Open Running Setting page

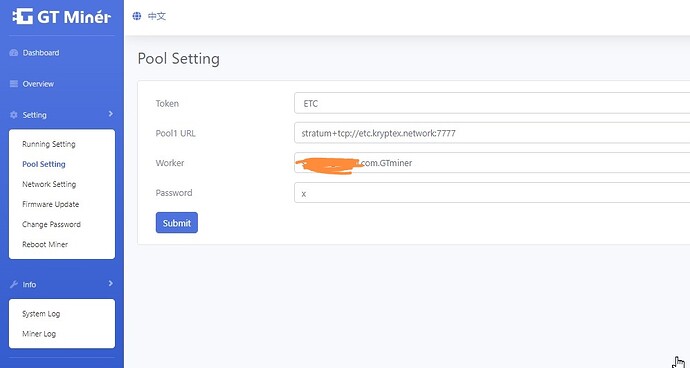(x=49, y=144)
